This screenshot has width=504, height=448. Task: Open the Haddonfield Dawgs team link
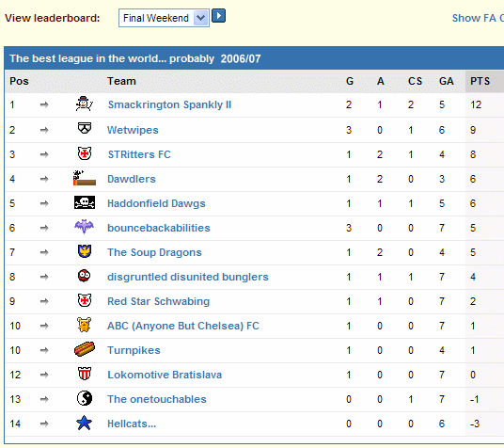click(x=156, y=203)
